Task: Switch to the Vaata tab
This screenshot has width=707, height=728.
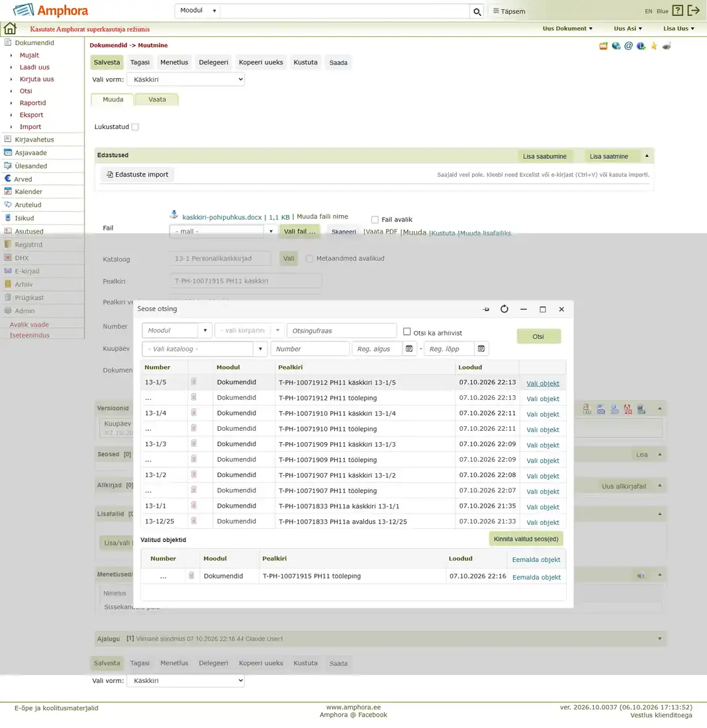Action: (x=157, y=99)
